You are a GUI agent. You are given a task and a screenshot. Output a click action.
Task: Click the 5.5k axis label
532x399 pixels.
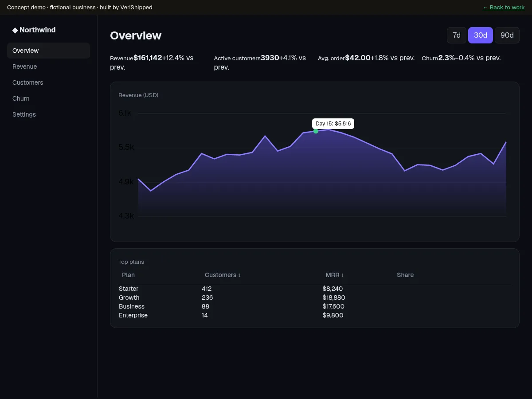pos(126,147)
